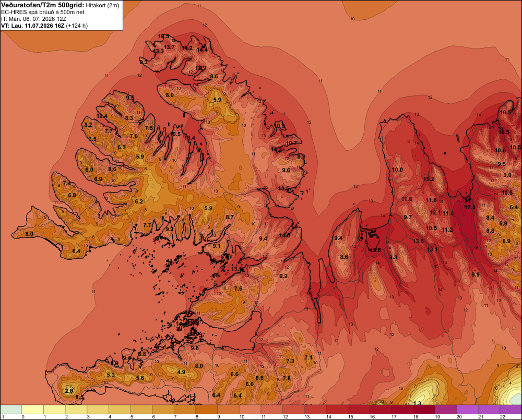Click the 2.0 temperature value on the glacier

point(69,391)
